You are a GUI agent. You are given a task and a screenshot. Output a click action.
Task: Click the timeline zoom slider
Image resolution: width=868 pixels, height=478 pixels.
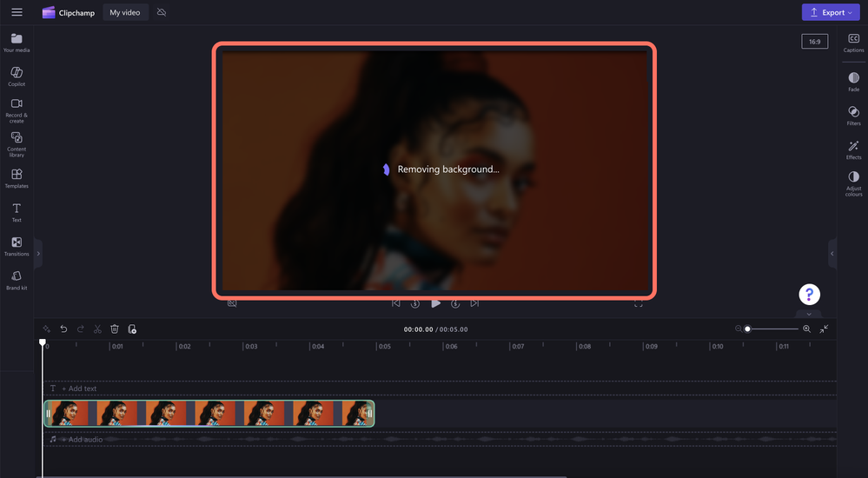(772, 329)
